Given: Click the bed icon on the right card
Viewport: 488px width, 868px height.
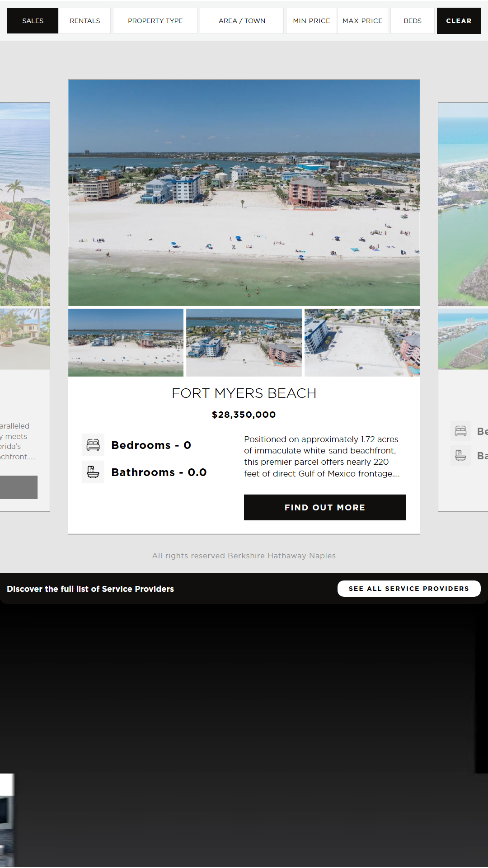Looking at the screenshot, I should pos(460,431).
